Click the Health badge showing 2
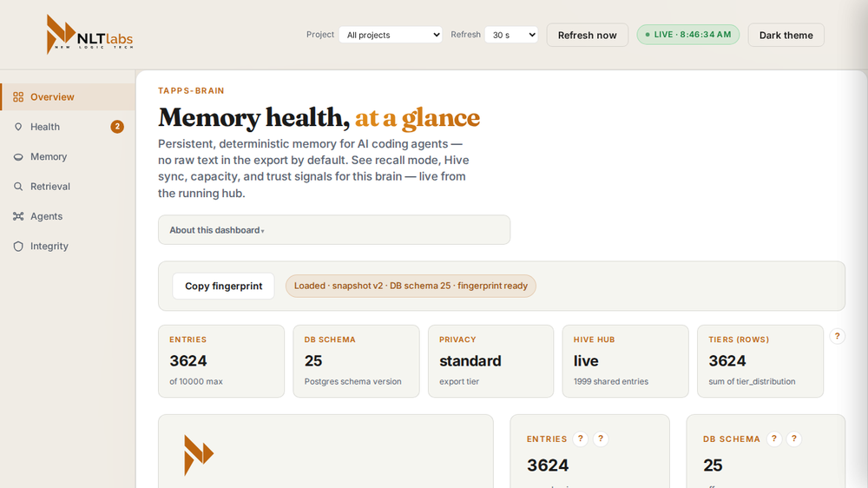 click(x=117, y=127)
